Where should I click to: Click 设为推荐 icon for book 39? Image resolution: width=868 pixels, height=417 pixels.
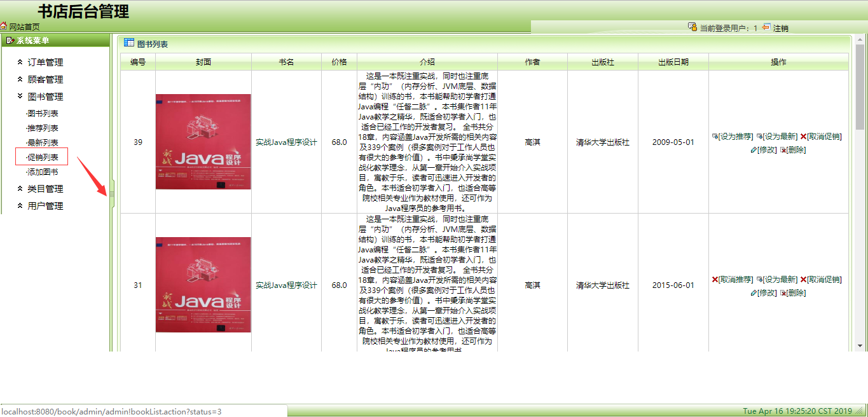click(x=715, y=137)
